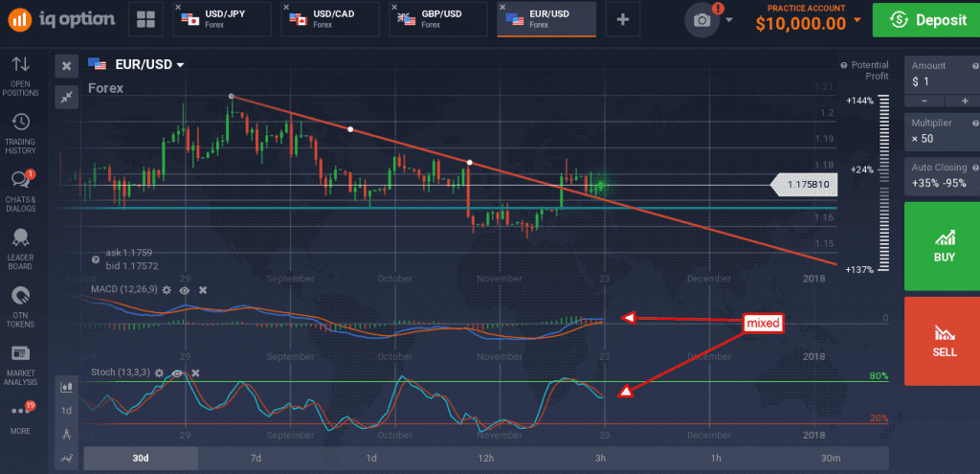Remove the Stoch indicator

point(195,372)
